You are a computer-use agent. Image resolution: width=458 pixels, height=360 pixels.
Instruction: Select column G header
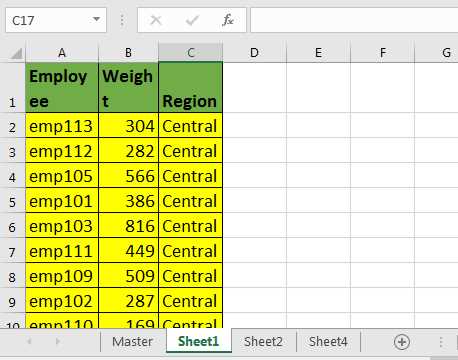pos(437,53)
